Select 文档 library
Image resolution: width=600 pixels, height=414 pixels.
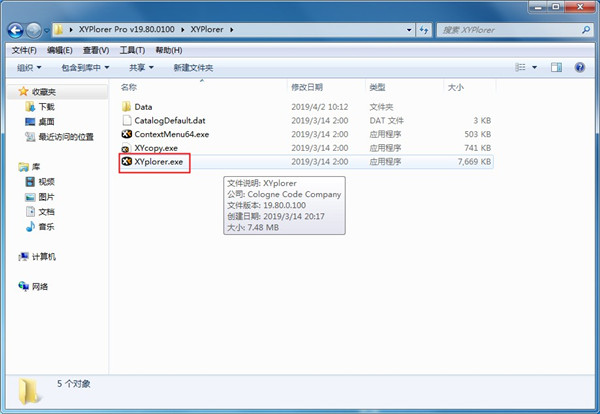click(x=46, y=212)
